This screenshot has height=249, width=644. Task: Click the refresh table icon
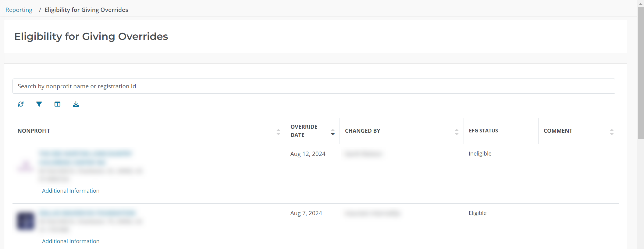(x=21, y=104)
